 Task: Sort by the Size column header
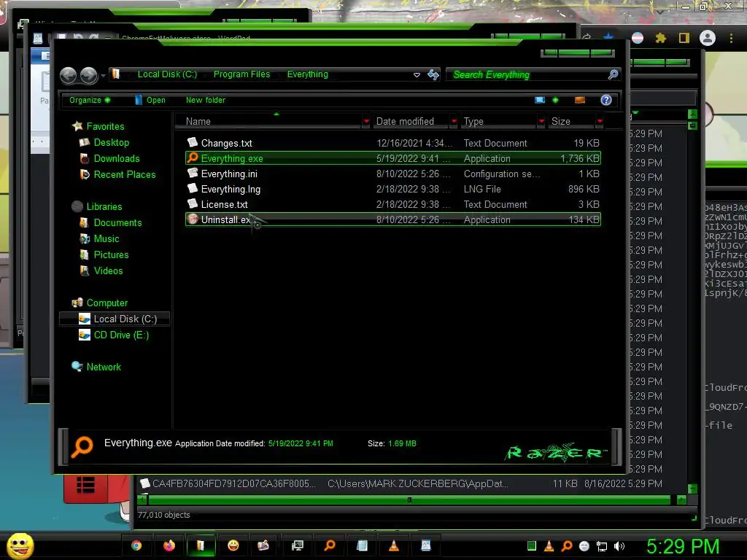572,122
